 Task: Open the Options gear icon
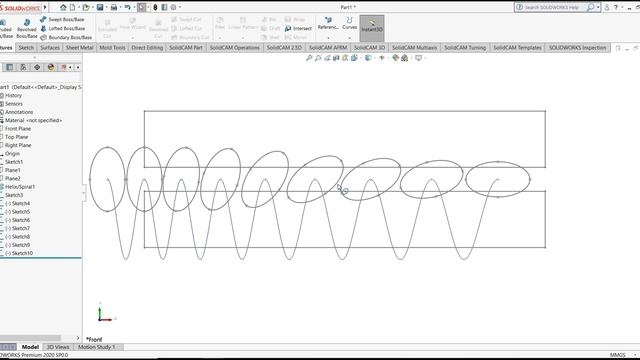(173, 7)
